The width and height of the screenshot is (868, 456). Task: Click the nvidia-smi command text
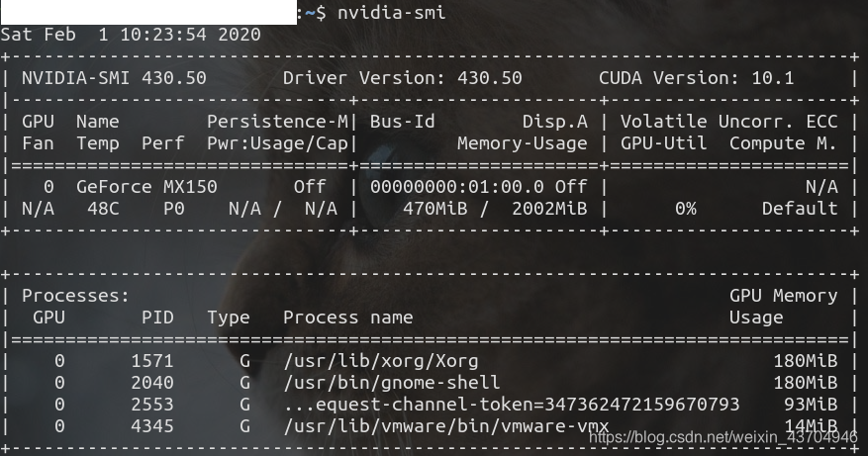pos(391,12)
